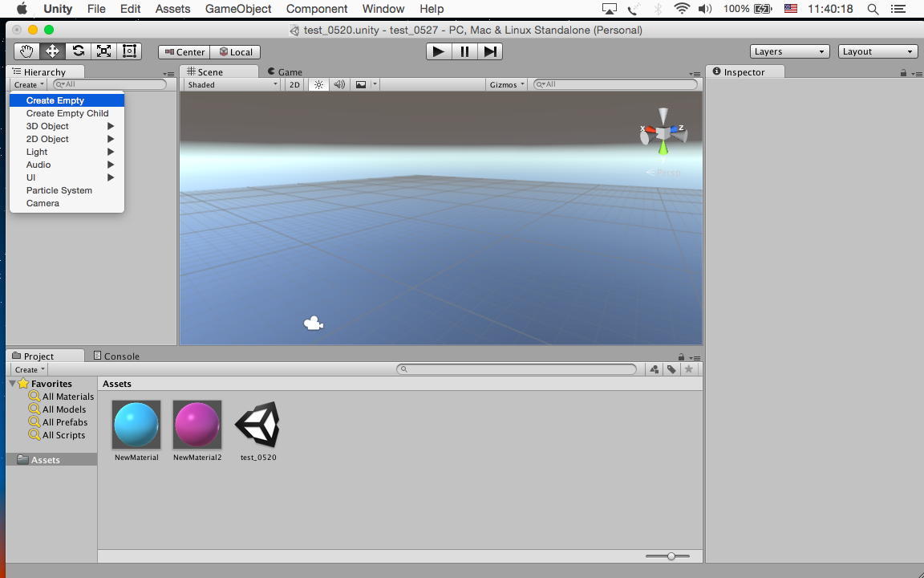The image size is (924, 578).
Task: Select the Hand tool
Action: point(26,51)
